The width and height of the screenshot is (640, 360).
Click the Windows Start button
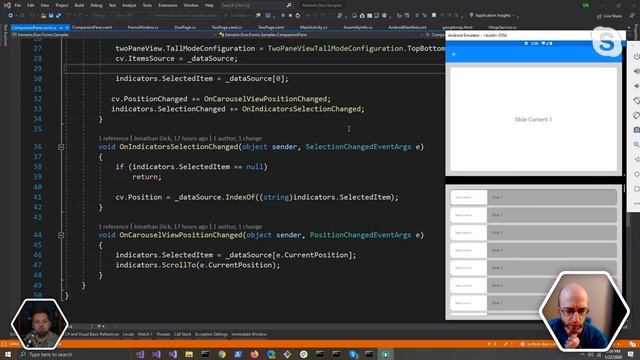[7, 354]
